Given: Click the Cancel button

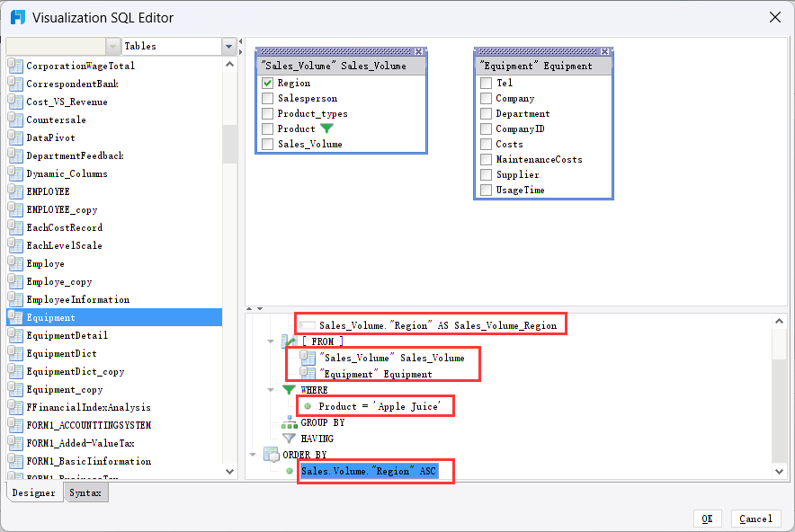Looking at the screenshot, I should click(755, 519).
